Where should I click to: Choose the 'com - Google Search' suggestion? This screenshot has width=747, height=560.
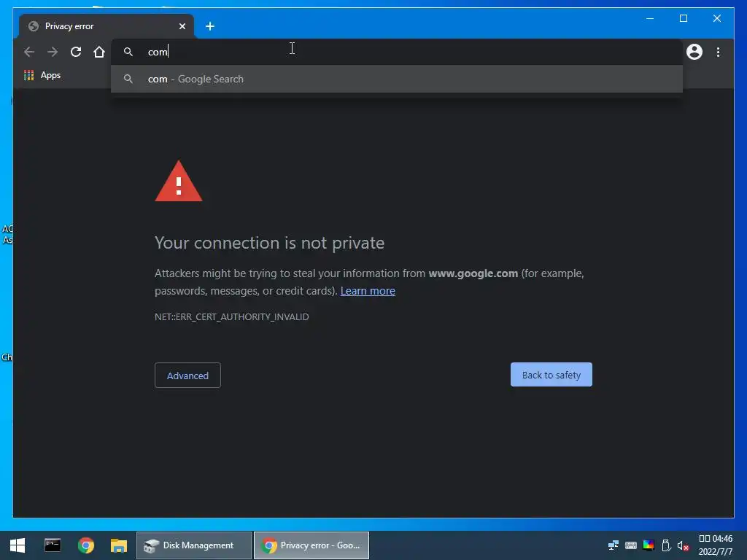click(x=396, y=79)
